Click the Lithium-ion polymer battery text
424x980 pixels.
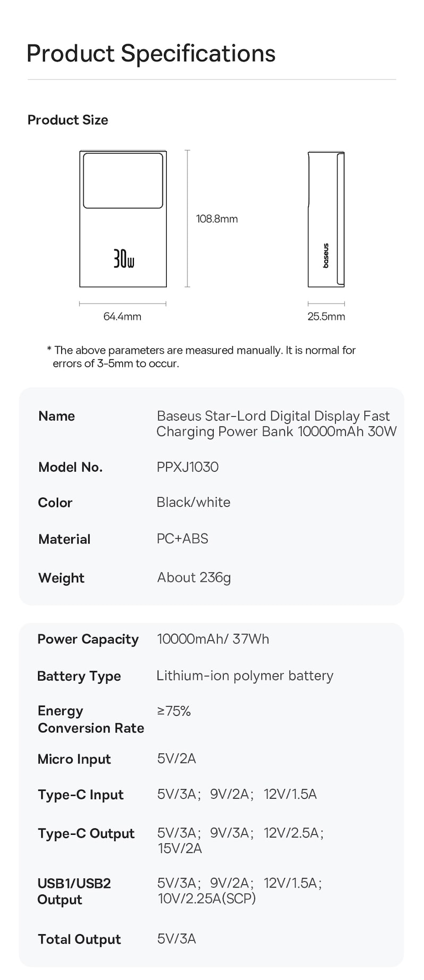[x=245, y=675]
